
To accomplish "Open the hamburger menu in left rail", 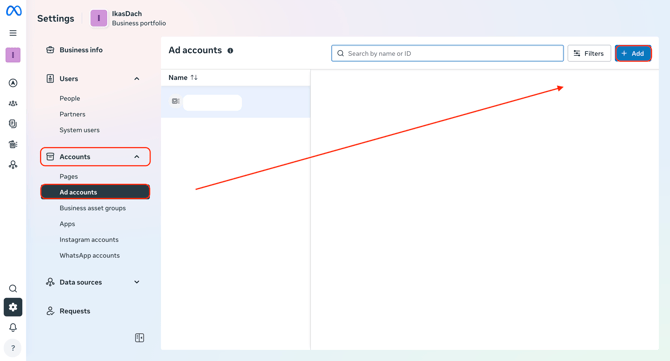I will (13, 33).
